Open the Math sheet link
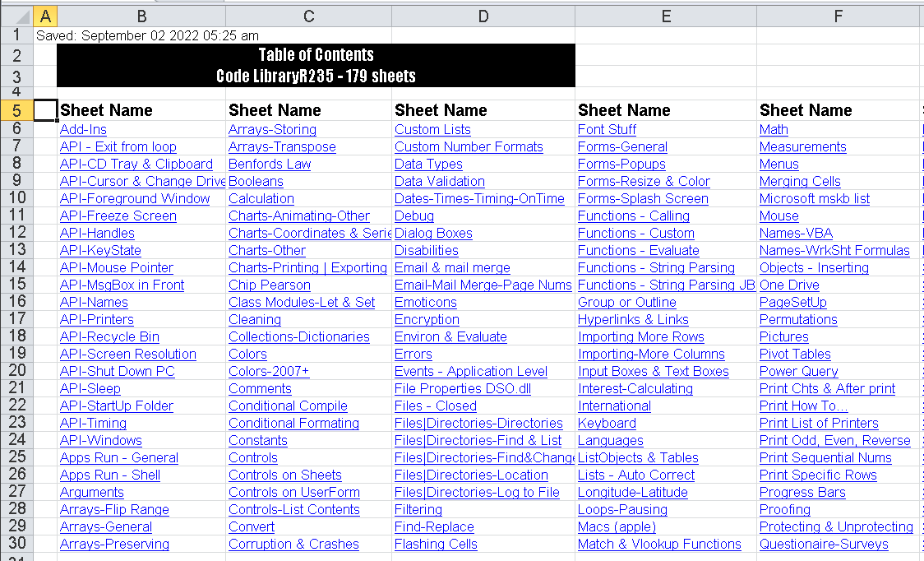The width and height of the screenshot is (924, 561). point(774,130)
